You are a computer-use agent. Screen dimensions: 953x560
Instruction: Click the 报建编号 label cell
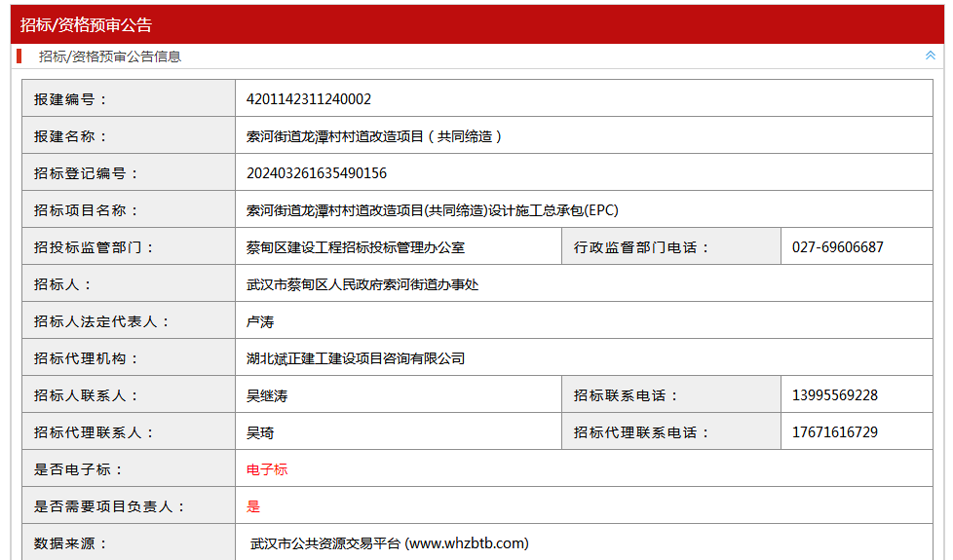tap(129, 98)
